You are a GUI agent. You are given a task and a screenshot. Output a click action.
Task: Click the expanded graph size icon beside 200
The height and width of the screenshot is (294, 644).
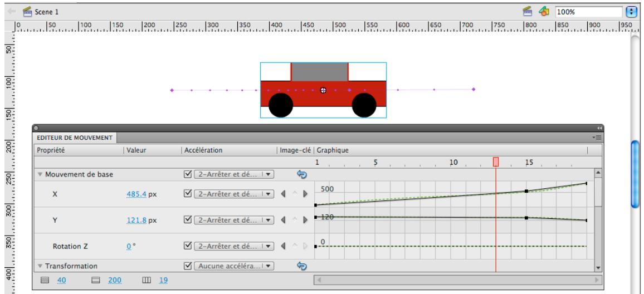pyautogui.click(x=96, y=281)
